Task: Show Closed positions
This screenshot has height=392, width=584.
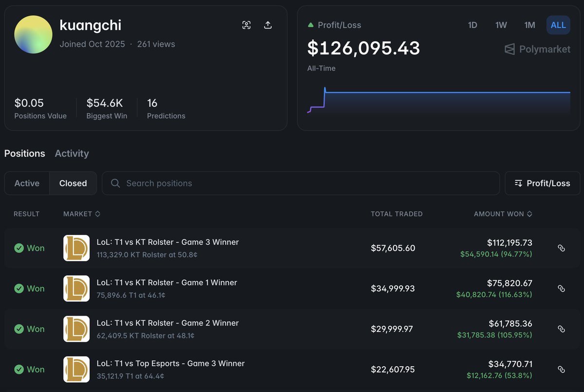Action: (x=73, y=183)
